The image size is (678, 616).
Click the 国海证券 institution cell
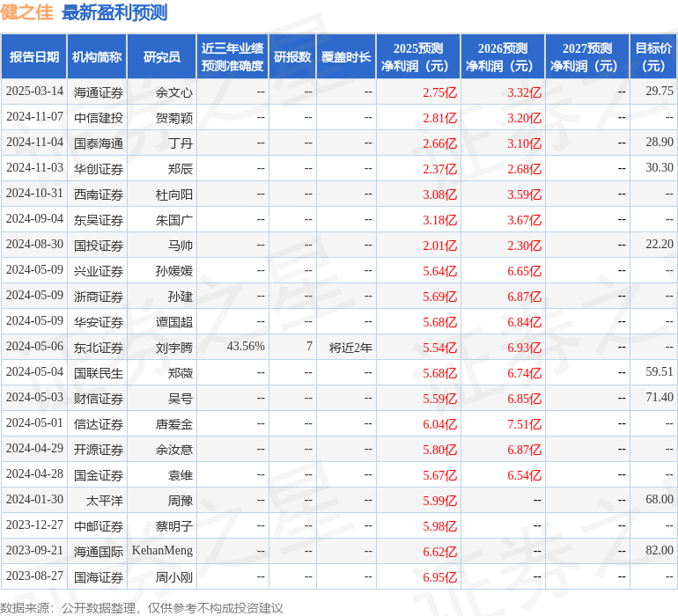[x=99, y=576]
